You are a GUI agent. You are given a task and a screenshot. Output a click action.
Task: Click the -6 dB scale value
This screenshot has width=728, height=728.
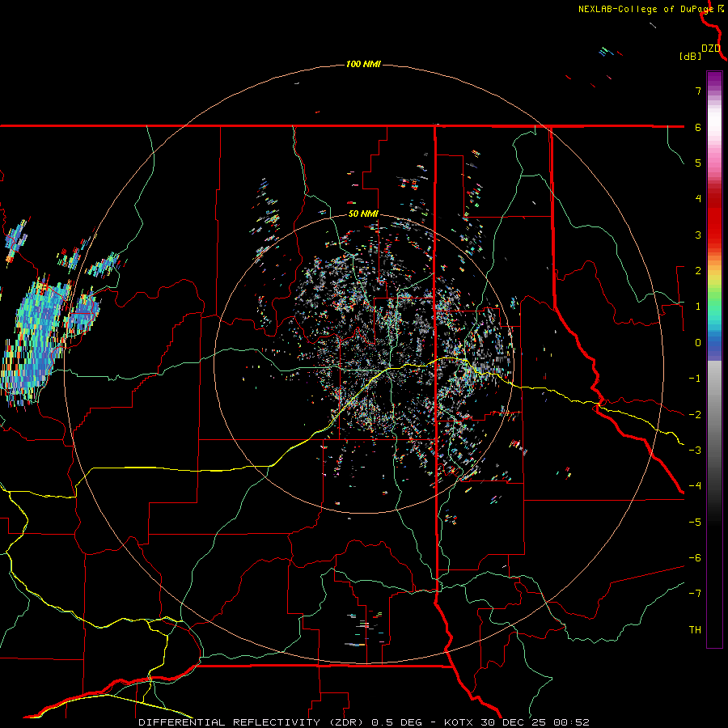(695, 558)
